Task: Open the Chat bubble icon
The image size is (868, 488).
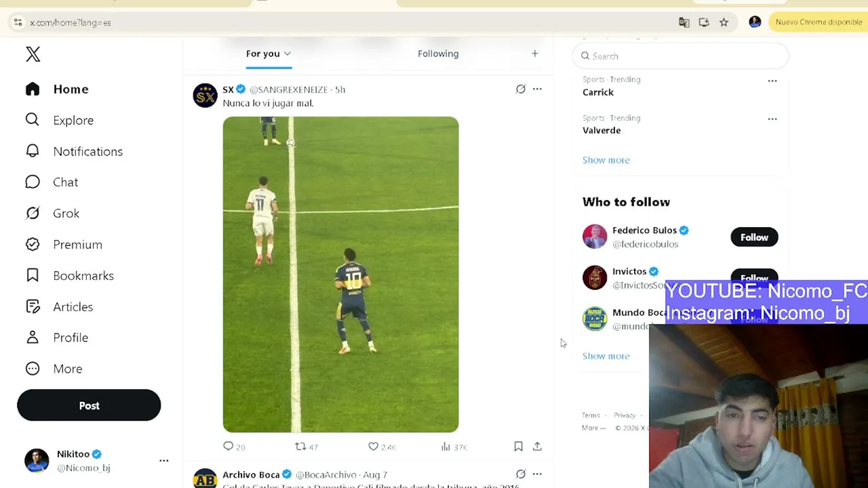Action: point(33,182)
